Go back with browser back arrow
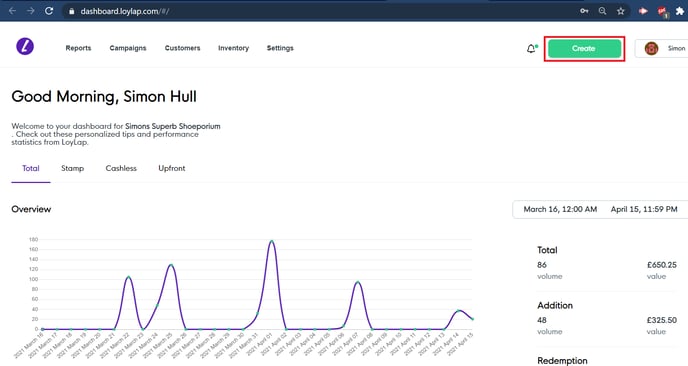This screenshot has width=688, height=366. tap(12, 11)
